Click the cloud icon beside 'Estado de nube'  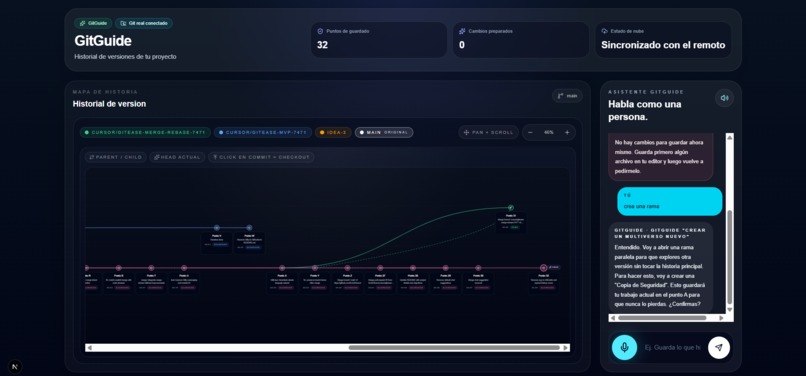point(604,31)
